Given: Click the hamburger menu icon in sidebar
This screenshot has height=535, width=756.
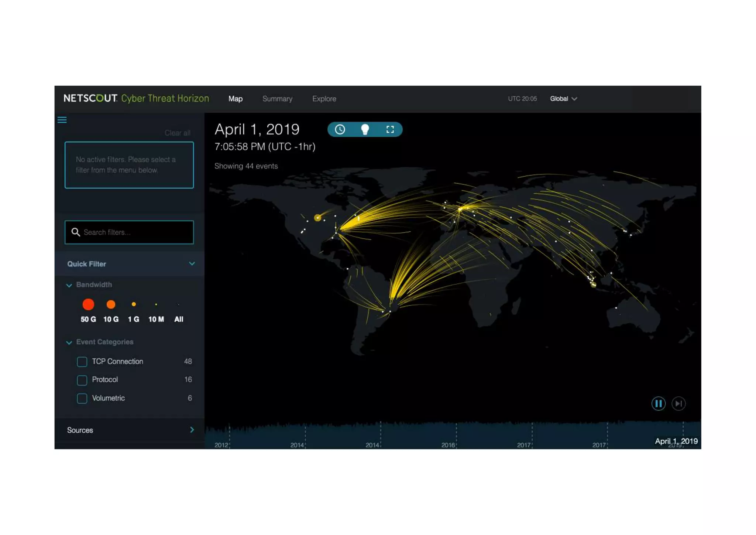Looking at the screenshot, I should click(x=62, y=120).
